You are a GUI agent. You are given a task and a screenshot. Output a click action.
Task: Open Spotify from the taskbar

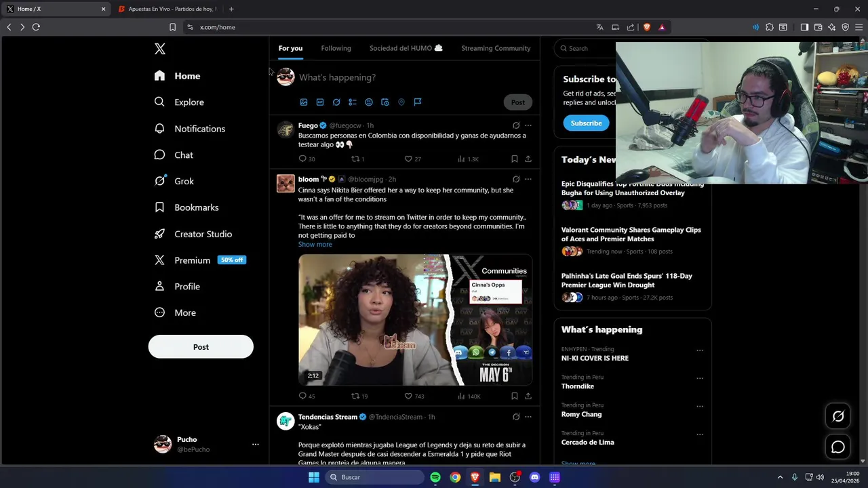435,477
